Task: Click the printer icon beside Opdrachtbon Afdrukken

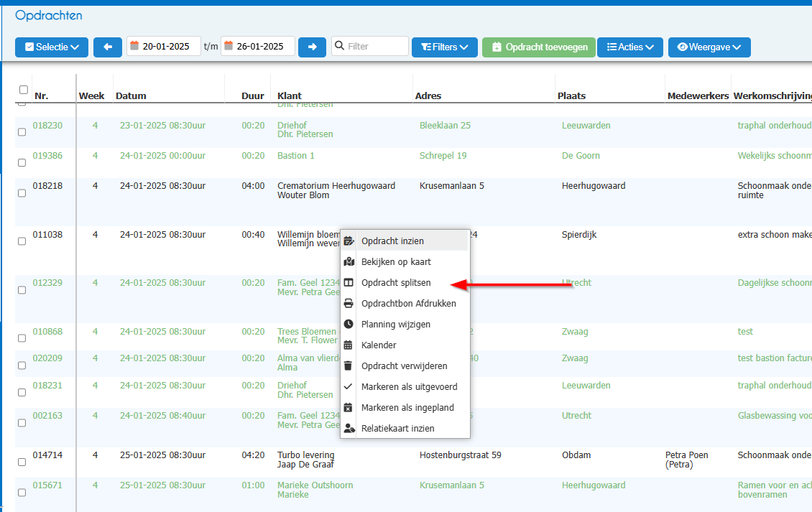Action: click(x=349, y=303)
